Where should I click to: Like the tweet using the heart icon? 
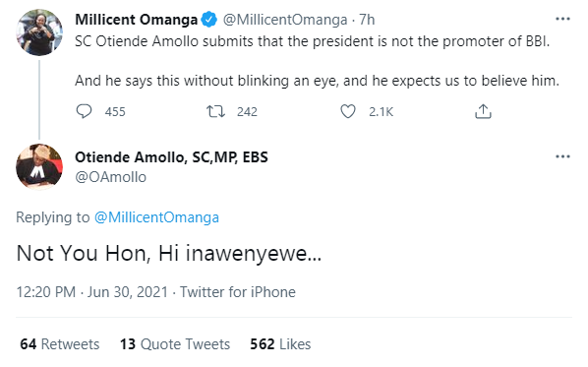pos(348,111)
